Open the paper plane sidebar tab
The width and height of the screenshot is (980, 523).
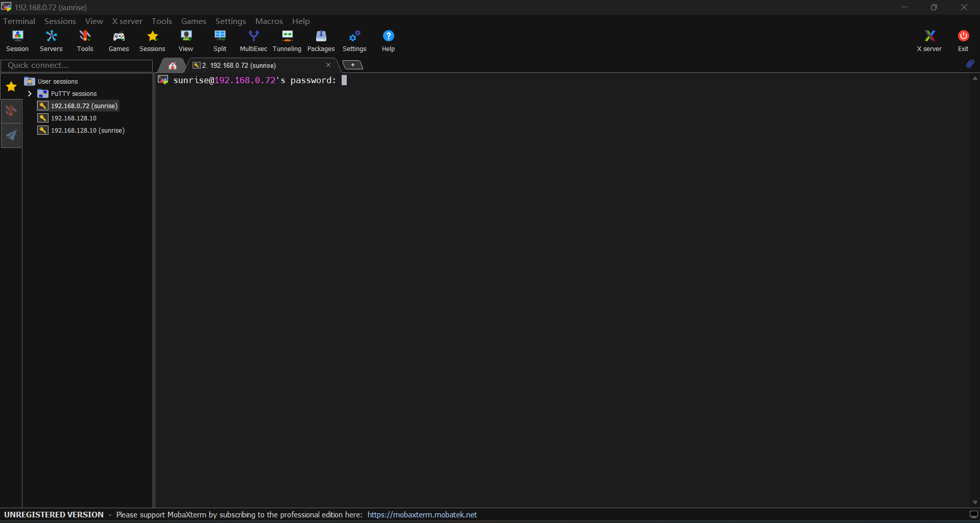pyautogui.click(x=11, y=135)
